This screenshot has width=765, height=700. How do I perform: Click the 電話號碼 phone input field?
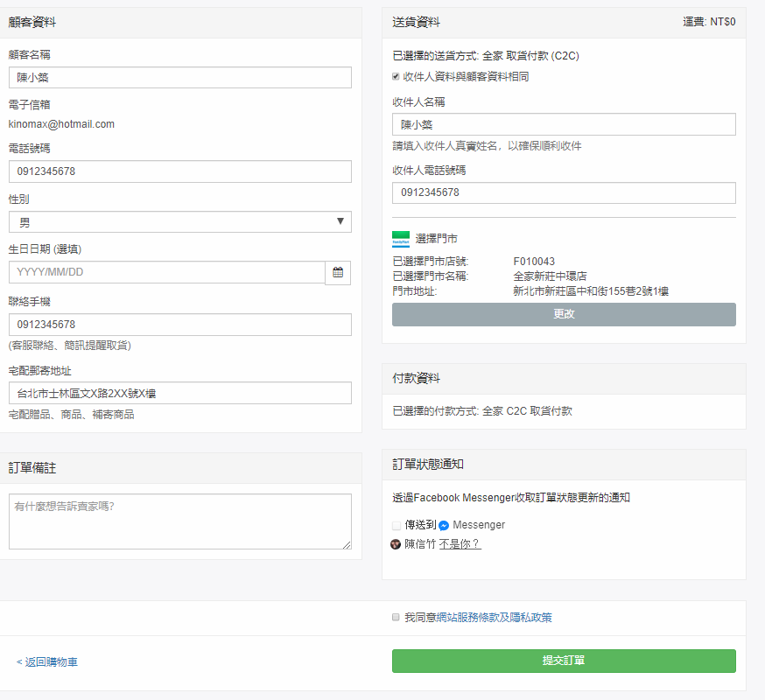[179, 171]
